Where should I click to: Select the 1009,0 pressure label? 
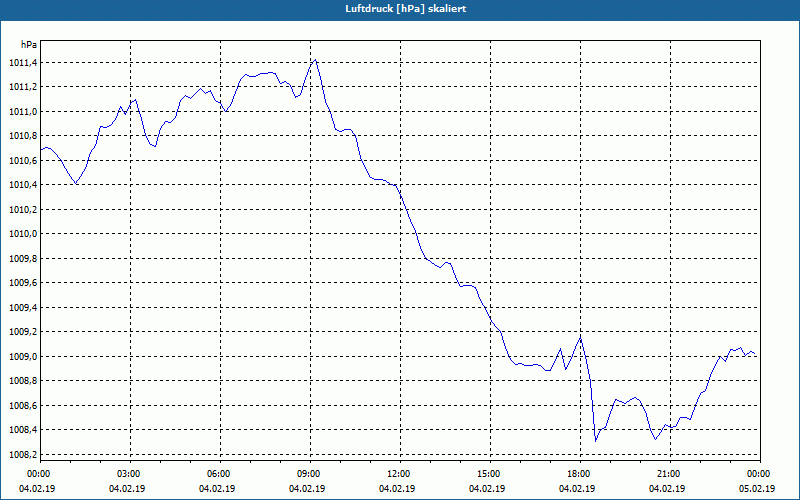pos(23,357)
